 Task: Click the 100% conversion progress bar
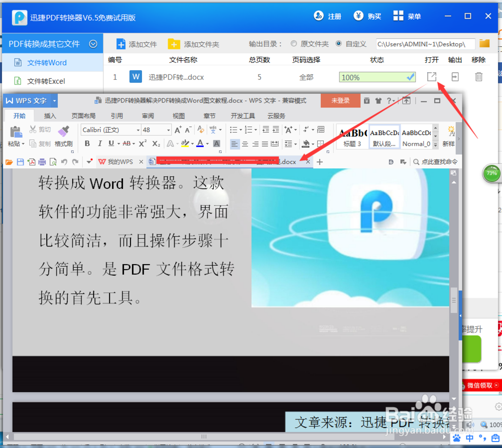(378, 77)
